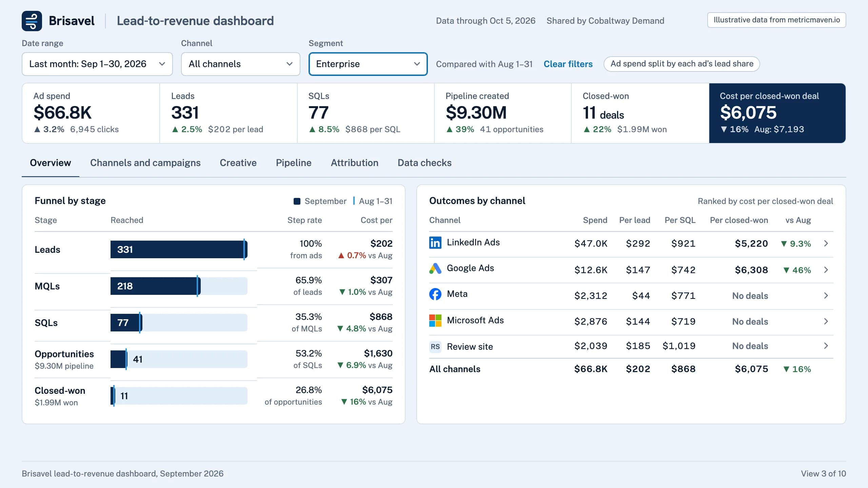Select the Ad spend $66.8K card
This screenshot has width=868, height=488.
[x=91, y=113]
